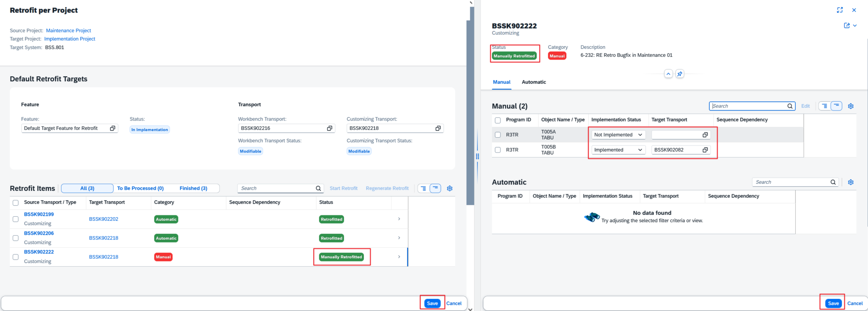The height and width of the screenshot is (311, 868).
Task: Open value help for Customizing Transport field
Action: click(x=438, y=129)
